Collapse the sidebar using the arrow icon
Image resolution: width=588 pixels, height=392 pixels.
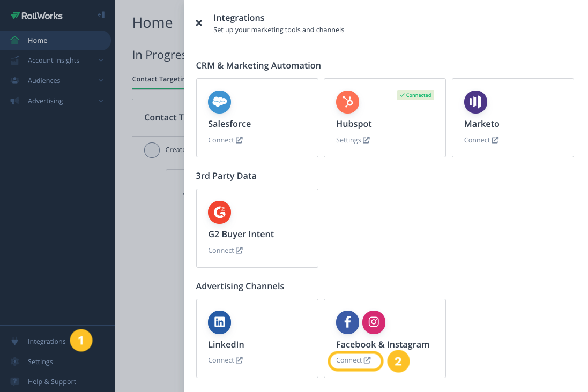click(x=101, y=15)
